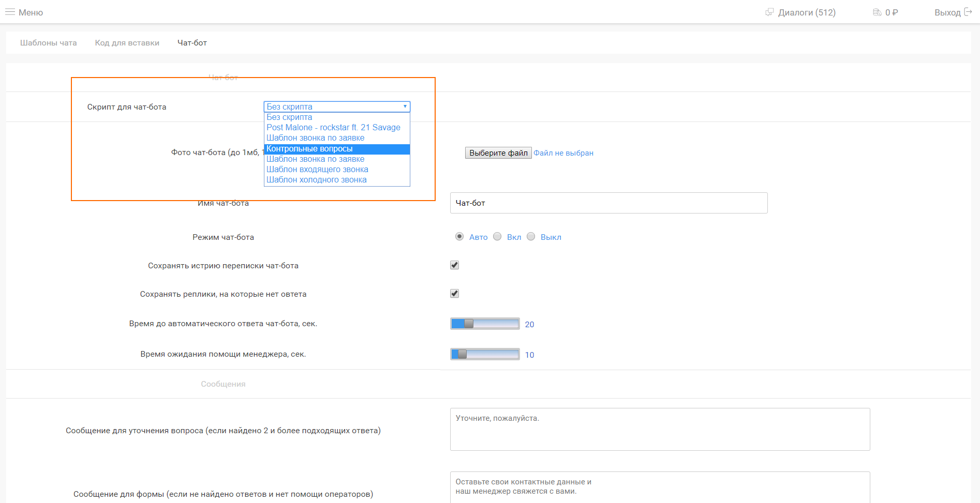This screenshot has height=503, width=980.
Task: Choose Шаблон звонка по заявке below Контрольные вопросы
Action: pyautogui.click(x=337, y=159)
